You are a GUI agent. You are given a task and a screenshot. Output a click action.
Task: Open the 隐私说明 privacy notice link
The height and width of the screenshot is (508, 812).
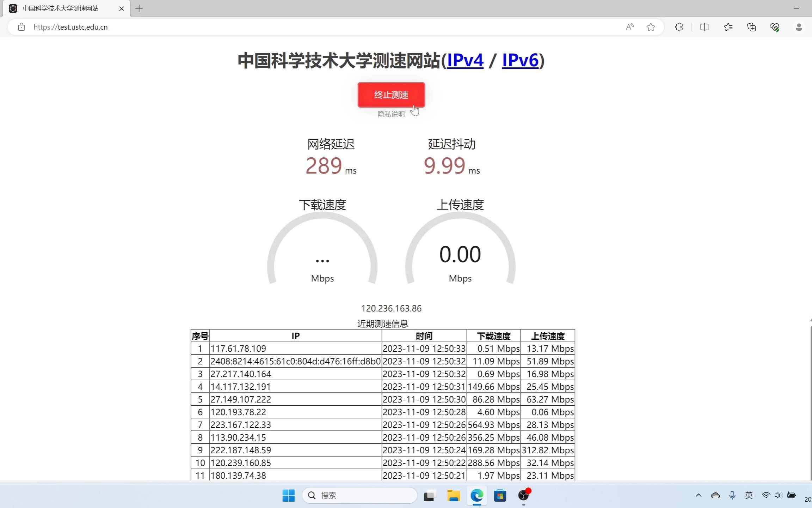click(x=391, y=114)
